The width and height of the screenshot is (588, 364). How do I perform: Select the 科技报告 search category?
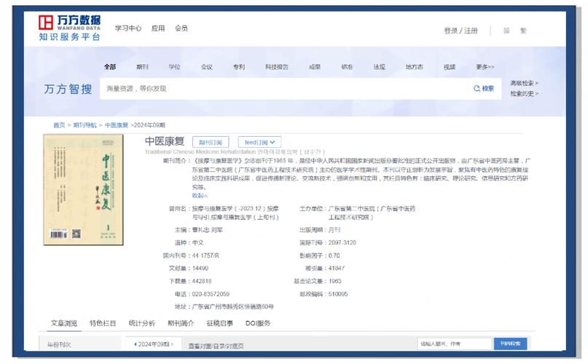(277, 67)
